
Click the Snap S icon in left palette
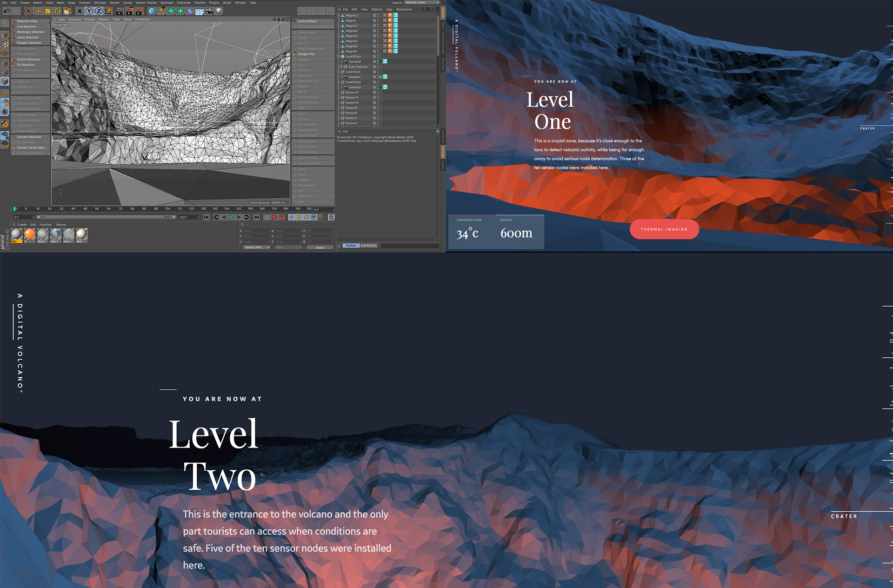point(5,112)
